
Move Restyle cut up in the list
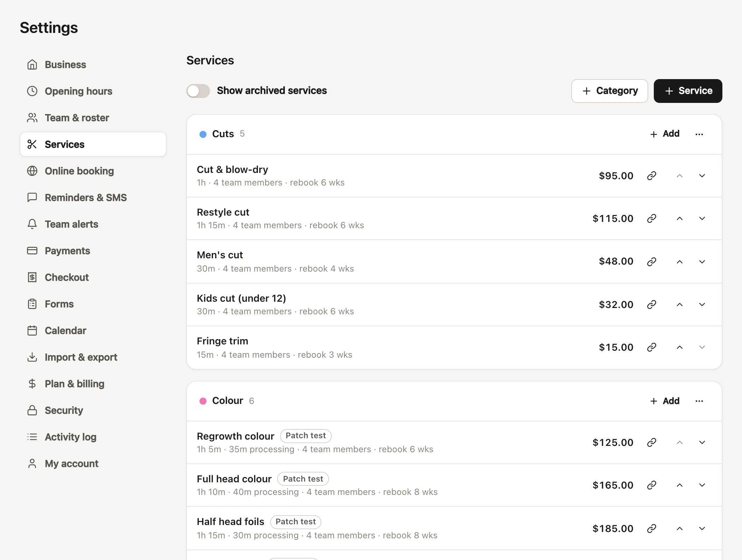[680, 218]
